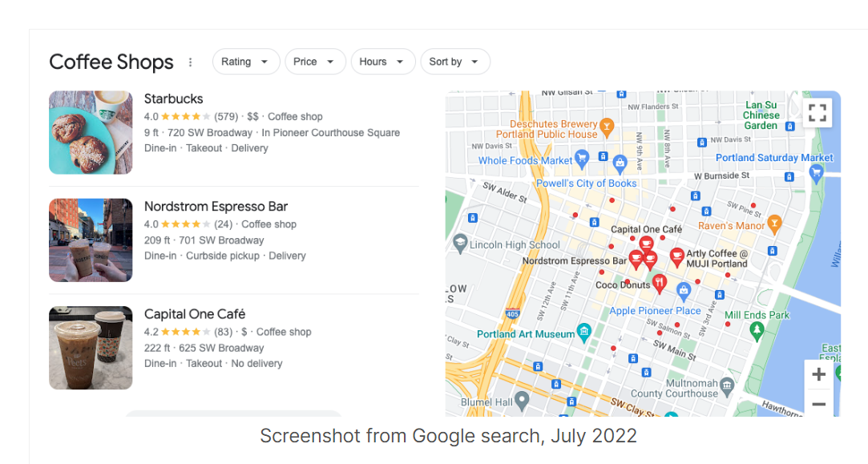Click the Nordstrom 4.0 (24) rating text
Image resolution: width=868 pixels, height=464 pixels.
pos(188,224)
